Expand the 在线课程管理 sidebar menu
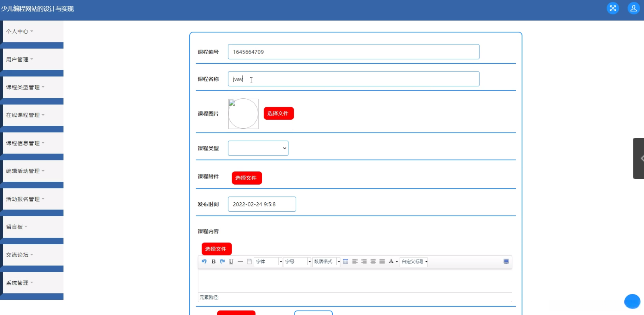The image size is (644, 315). [33, 115]
